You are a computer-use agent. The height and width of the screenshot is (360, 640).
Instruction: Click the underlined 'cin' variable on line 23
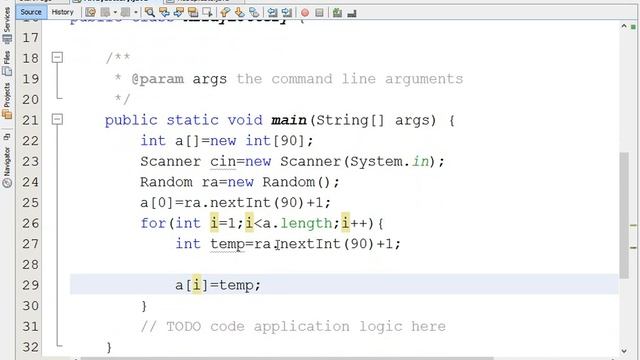click(x=223, y=162)
